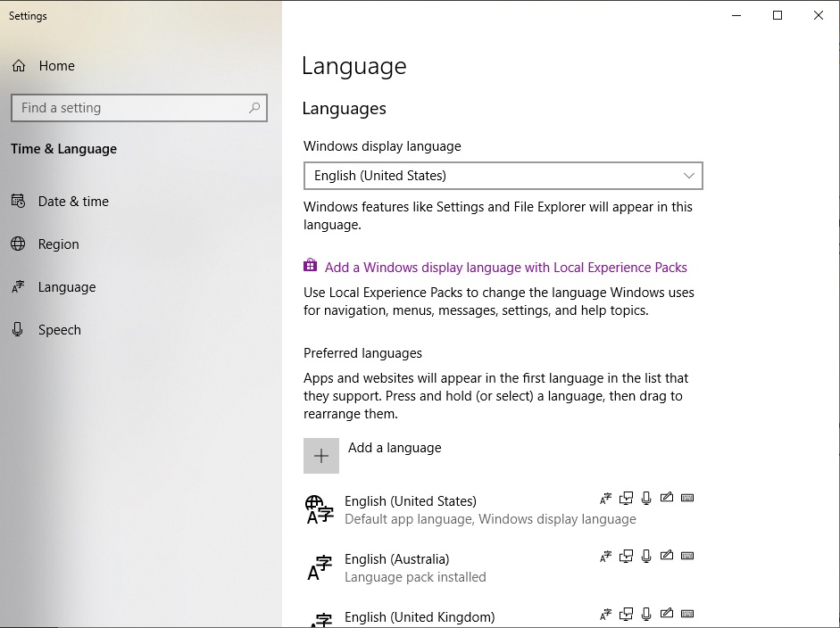Click the Home house icon
The width and height of the screenshot is (840, 628).
click(x=18, y=65)
